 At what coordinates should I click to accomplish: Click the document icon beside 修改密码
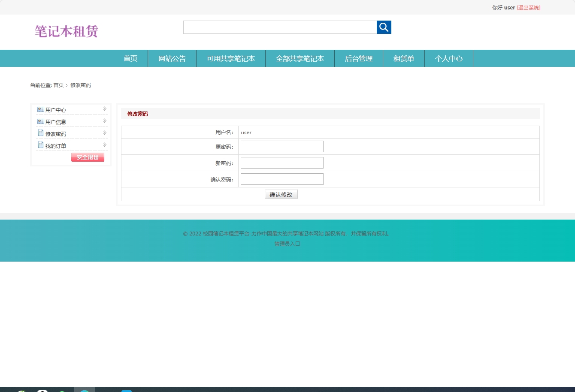41,133
